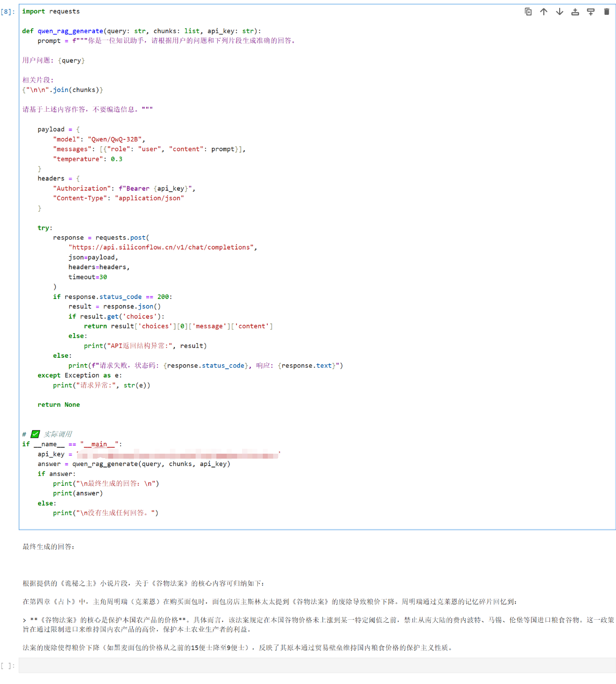Duplicate the current cell

[x=528, y=12]
